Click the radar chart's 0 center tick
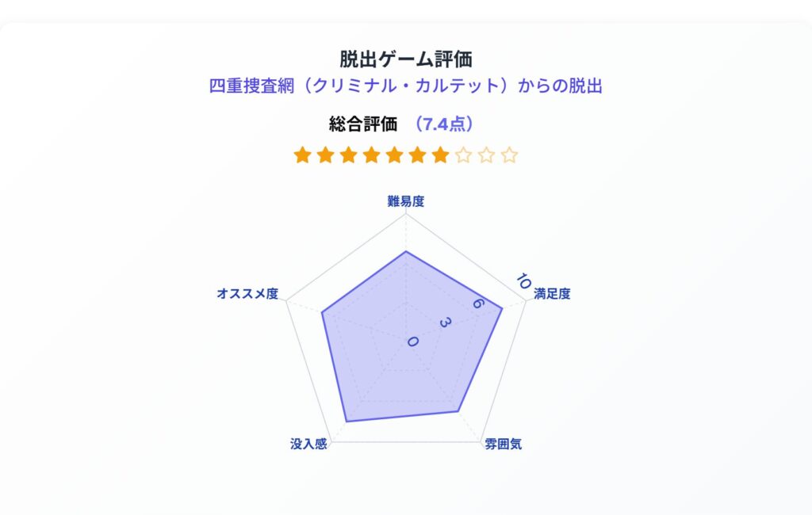 (x=412, y=341)
